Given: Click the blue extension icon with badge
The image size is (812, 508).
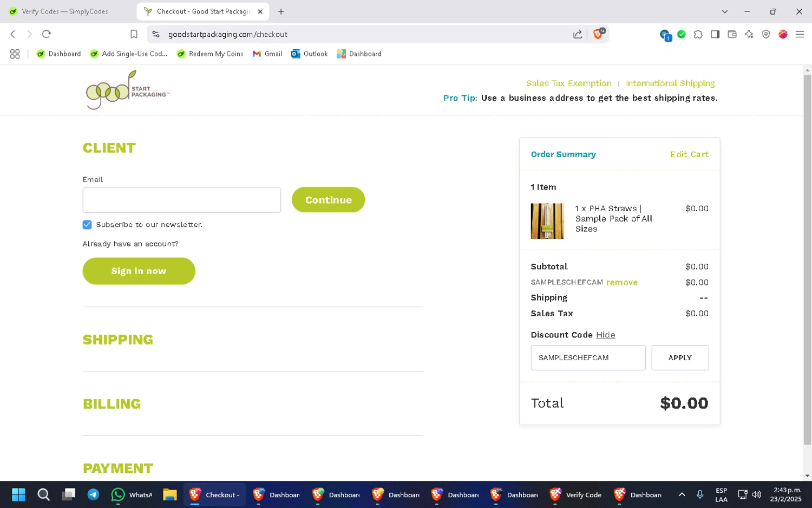Looking at the screenshot, I should 665,35.
